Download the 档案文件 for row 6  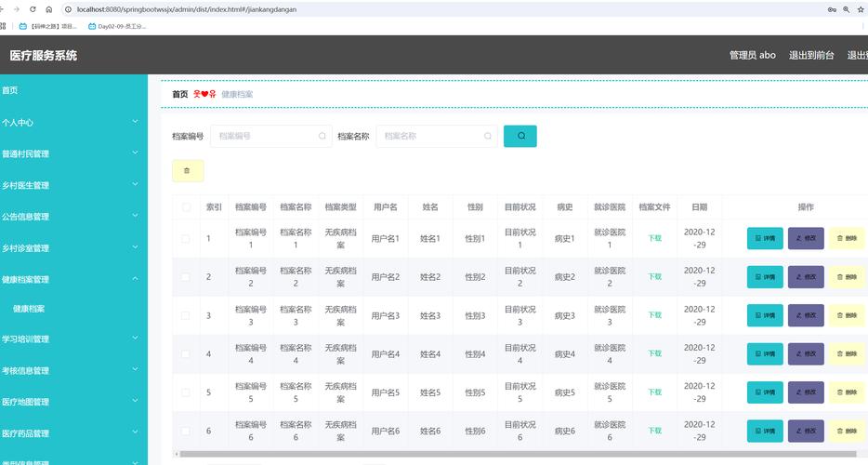click(654, 431)
